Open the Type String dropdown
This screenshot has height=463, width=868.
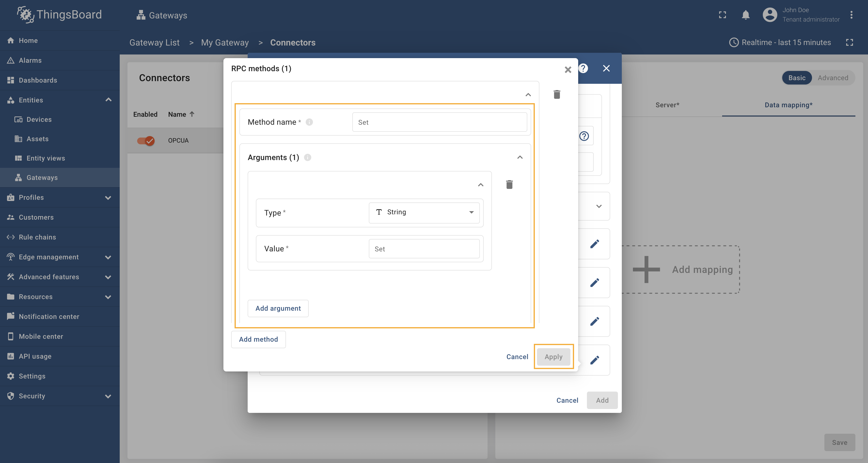[424, 212]
